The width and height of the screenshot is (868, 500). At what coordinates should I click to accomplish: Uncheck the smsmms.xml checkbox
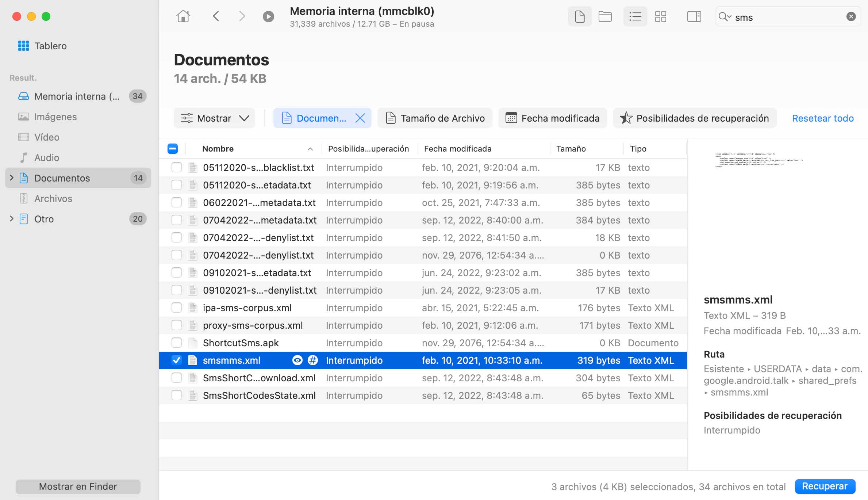[x=177, y=360]
